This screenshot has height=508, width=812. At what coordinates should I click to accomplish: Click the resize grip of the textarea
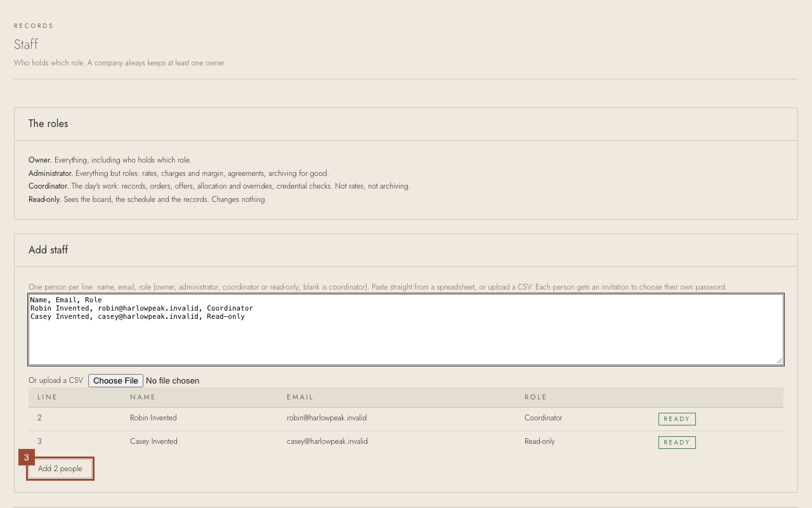(x=778, y=361)
